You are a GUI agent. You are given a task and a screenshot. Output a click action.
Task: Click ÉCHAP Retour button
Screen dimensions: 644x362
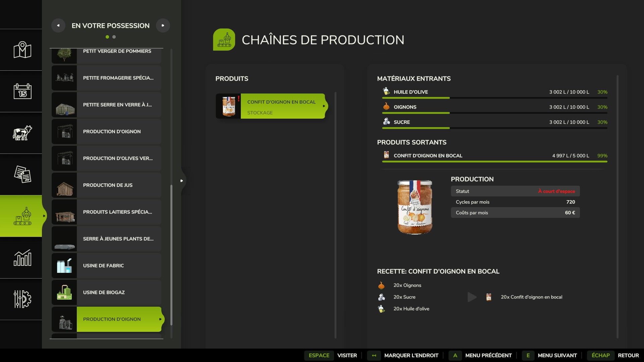point(613,355)
